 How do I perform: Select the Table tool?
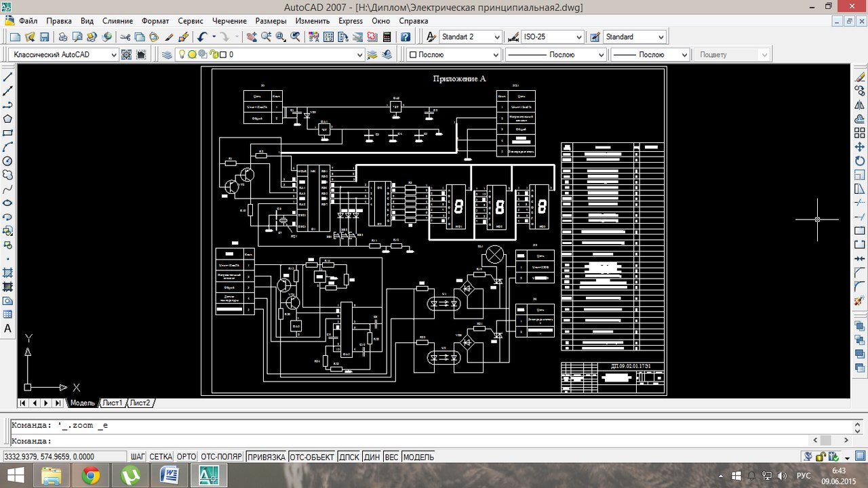[8, 314]
